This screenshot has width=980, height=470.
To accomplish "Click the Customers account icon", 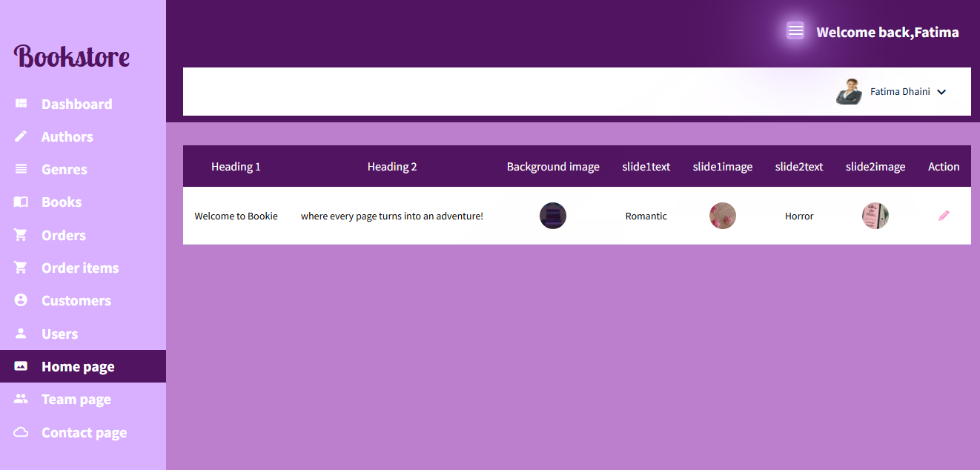I will click(x=21, y=300).
